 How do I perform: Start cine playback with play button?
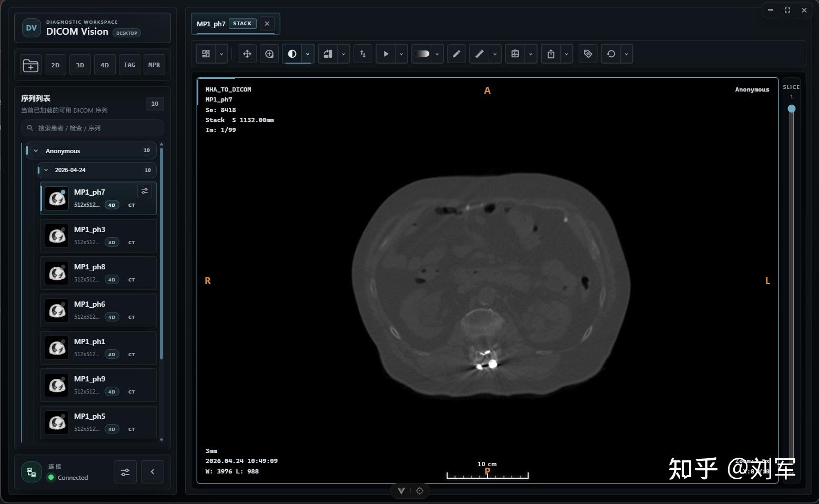tap(386, 54)
